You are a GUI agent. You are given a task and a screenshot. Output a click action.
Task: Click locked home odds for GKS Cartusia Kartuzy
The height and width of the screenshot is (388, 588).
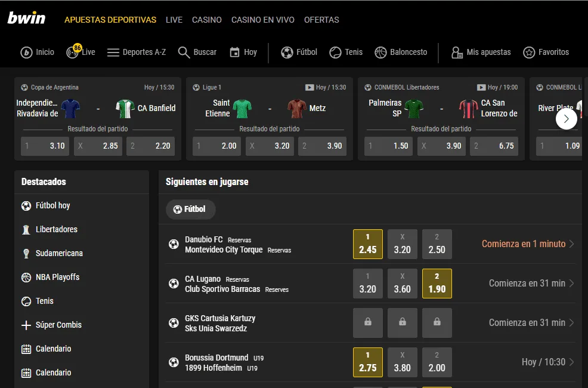(368, 323)
